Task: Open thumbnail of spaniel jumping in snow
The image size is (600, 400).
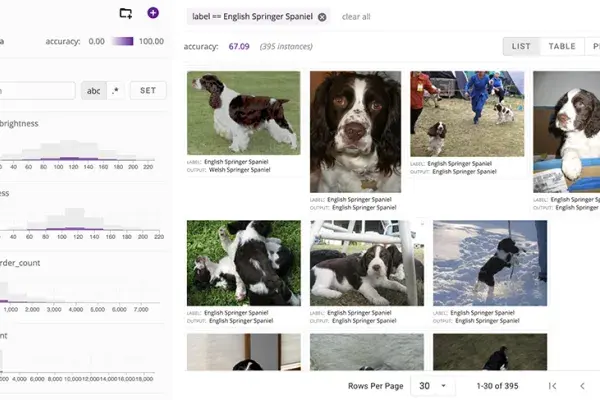Action: [490, 263]
